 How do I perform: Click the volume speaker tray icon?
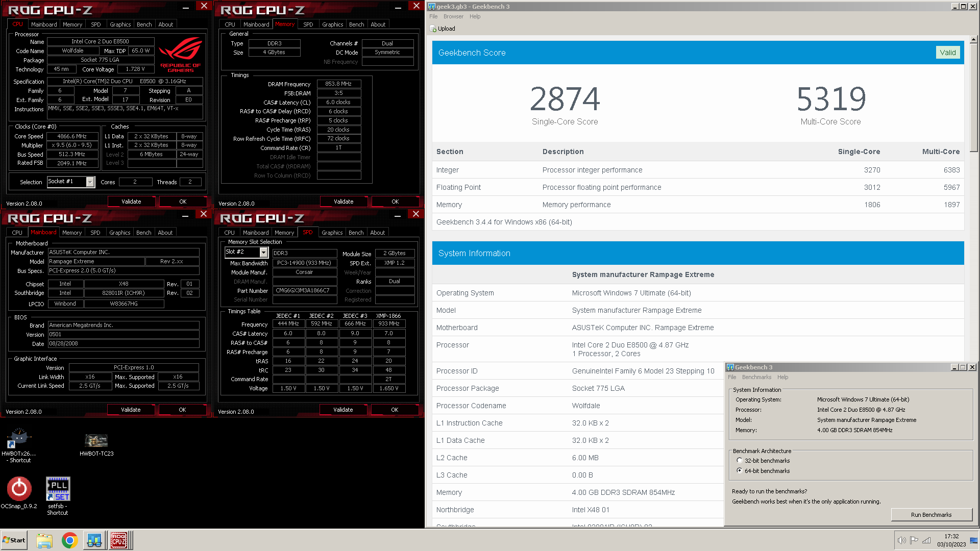coord(901,540)
